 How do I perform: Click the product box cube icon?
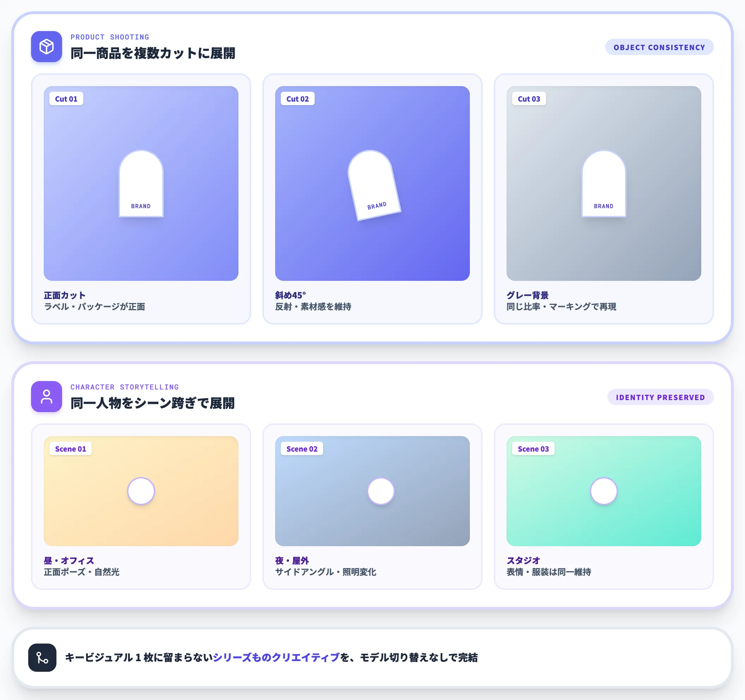[x=47, y=47]
